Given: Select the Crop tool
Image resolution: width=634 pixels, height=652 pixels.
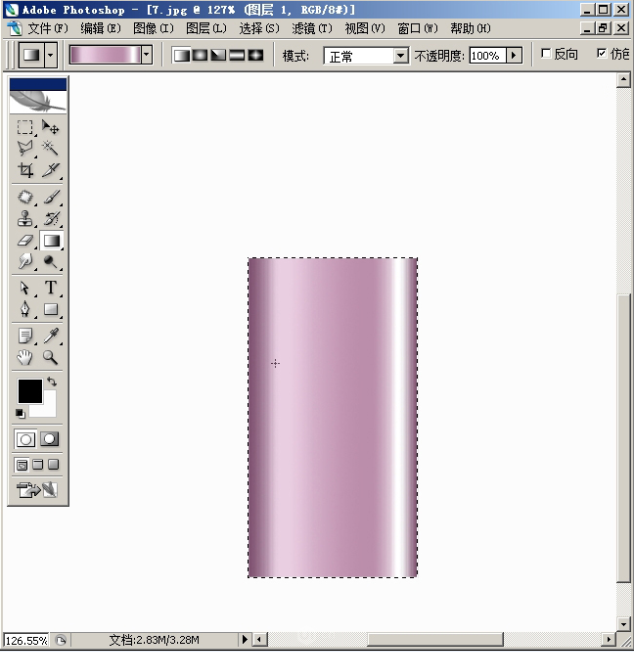Looking at the screenshot, I should coord(25,169).
